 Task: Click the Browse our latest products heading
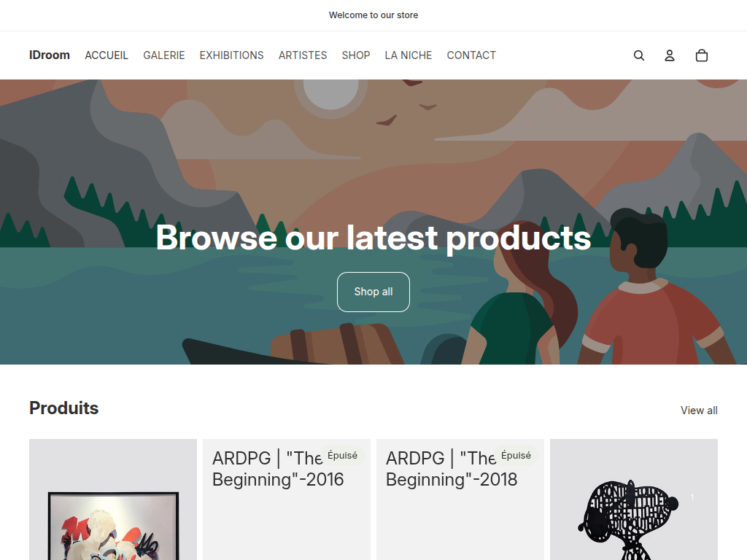(373, 238)
